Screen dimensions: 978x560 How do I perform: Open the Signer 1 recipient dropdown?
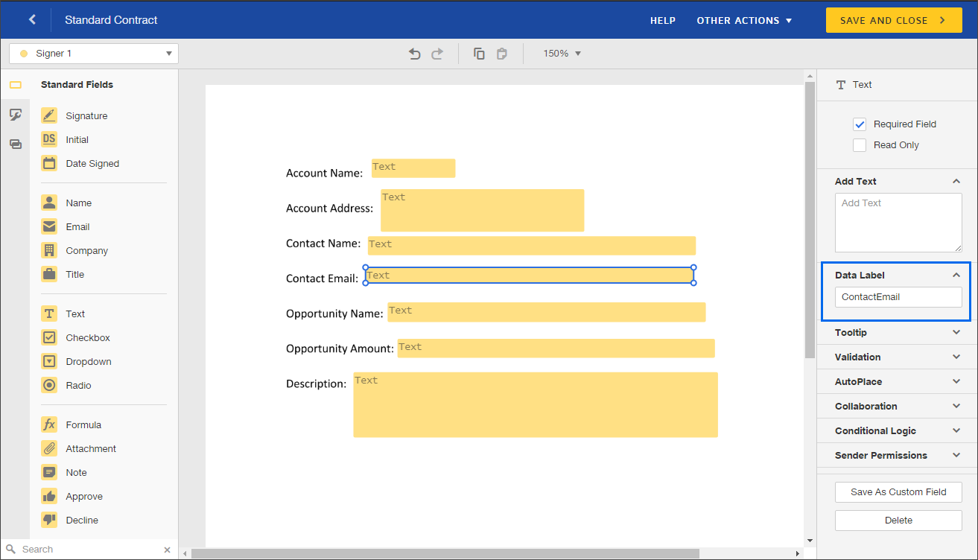point(169,53)
